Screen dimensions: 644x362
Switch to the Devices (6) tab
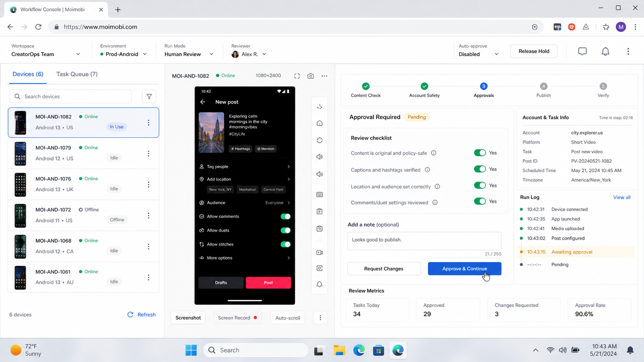[28, 74]
